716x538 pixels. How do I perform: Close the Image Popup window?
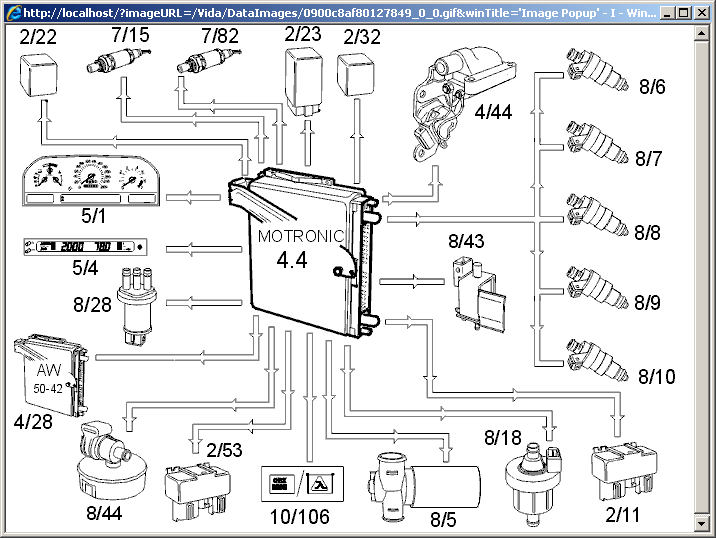point(701,13)
